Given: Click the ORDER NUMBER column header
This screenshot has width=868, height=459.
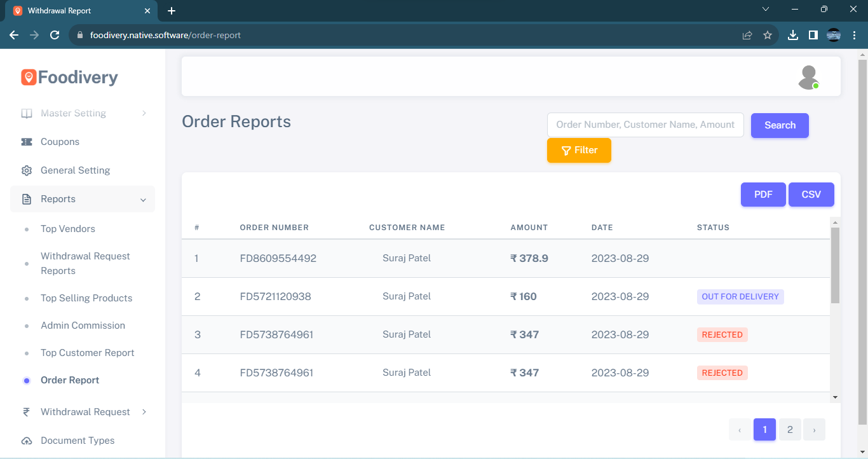Looking at the screenshot, I should (275, 228).
